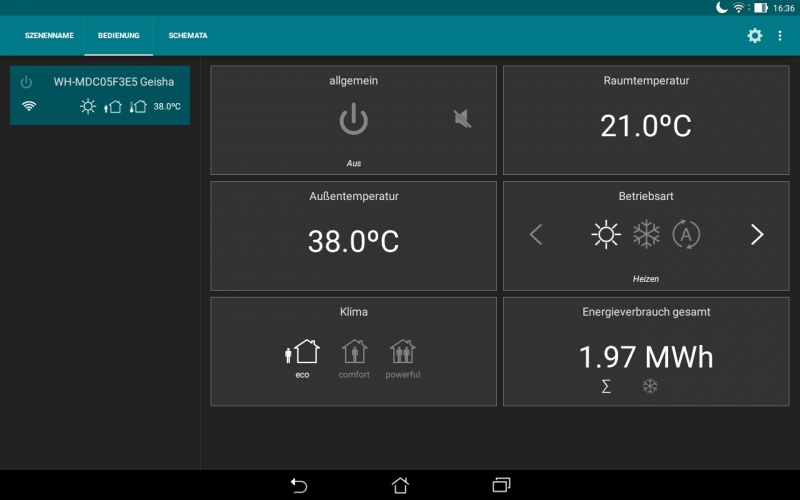Toggle the muted speaker icon

462,119
